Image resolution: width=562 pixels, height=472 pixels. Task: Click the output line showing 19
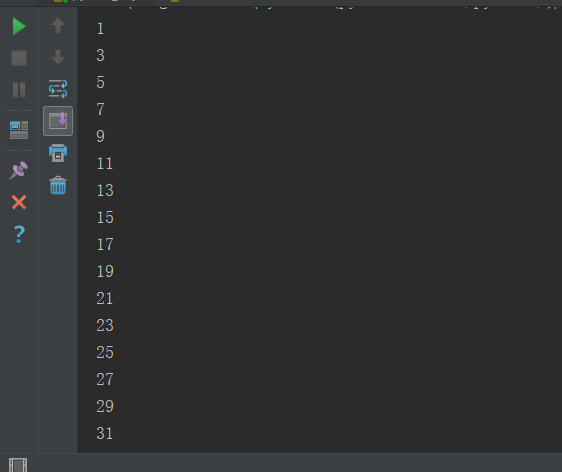[x=105, y=271]
